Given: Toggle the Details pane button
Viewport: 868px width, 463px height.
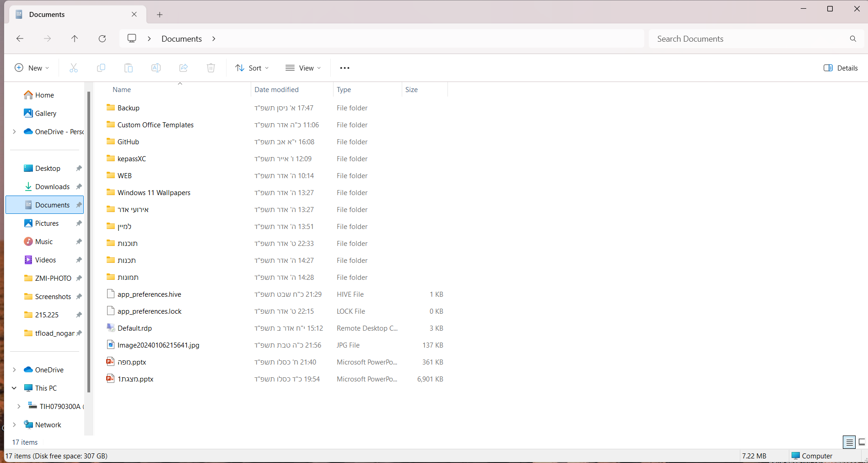Looking at the screenshot, I should coord(841,68).
